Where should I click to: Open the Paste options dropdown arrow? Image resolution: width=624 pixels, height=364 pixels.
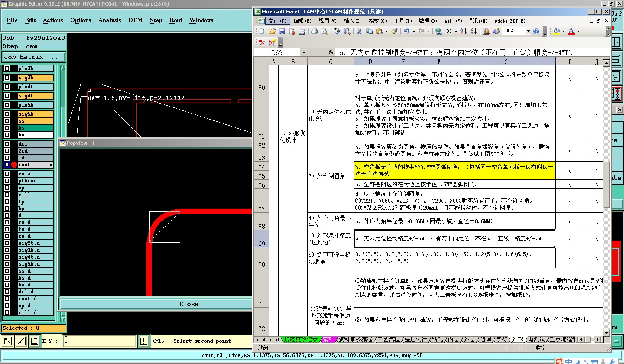(386, 31)
